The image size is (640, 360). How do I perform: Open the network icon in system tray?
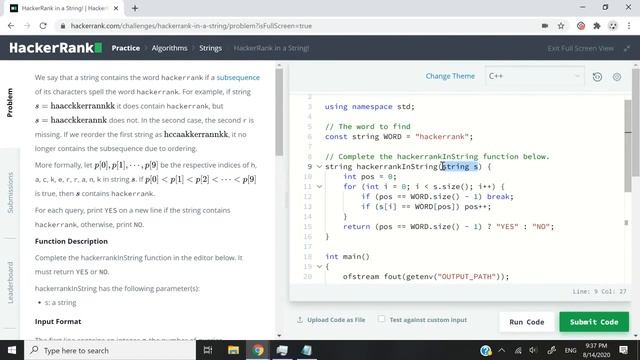click(518, 350)
